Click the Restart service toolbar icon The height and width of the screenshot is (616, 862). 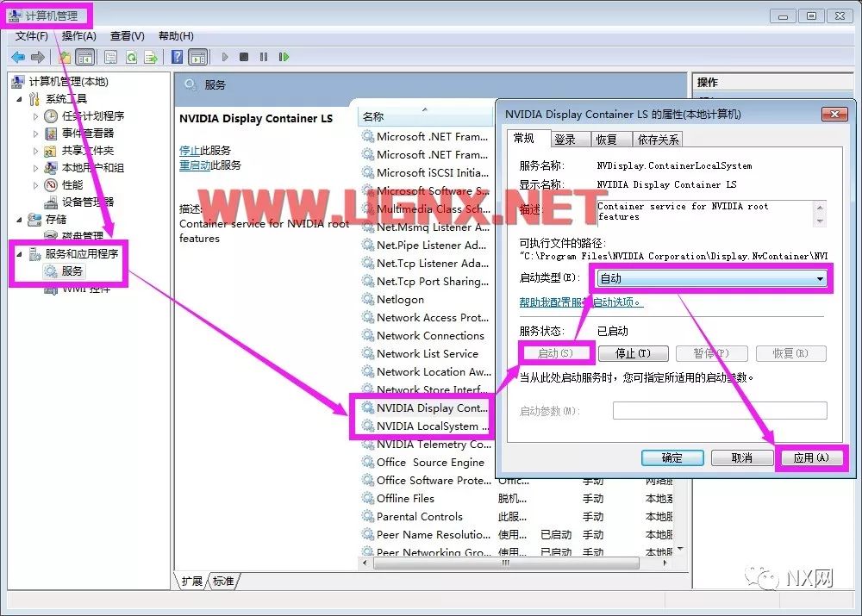coord(284,57)
